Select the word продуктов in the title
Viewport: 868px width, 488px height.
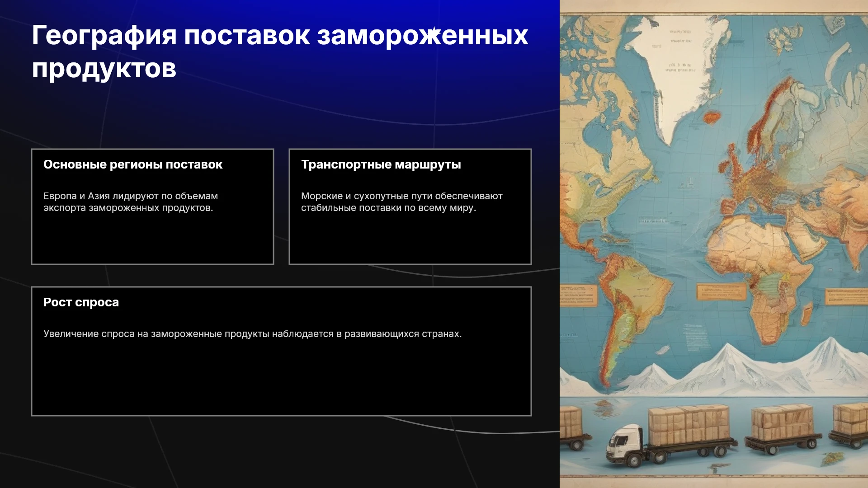104,69
